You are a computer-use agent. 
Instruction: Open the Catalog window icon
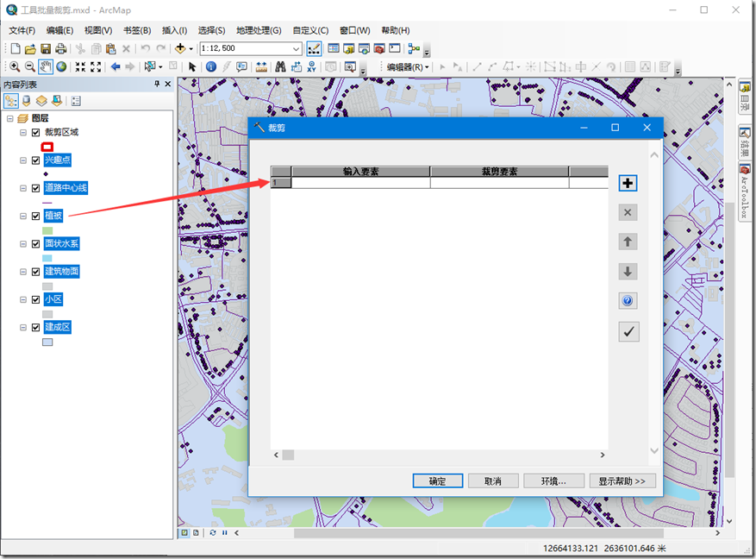coord(348,48)
